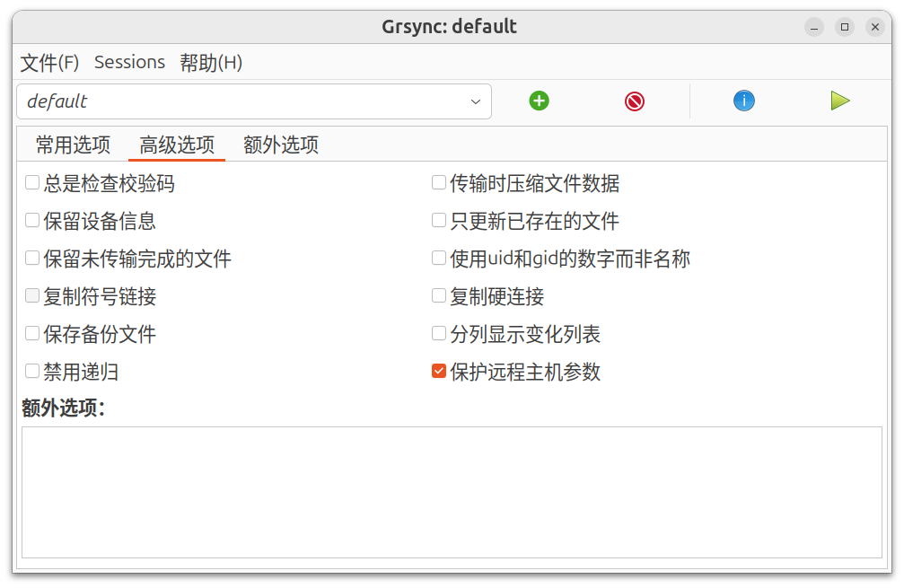Click inside the 额外选项 text box
The width and height of the screenshot is (904, 588).
452,491
